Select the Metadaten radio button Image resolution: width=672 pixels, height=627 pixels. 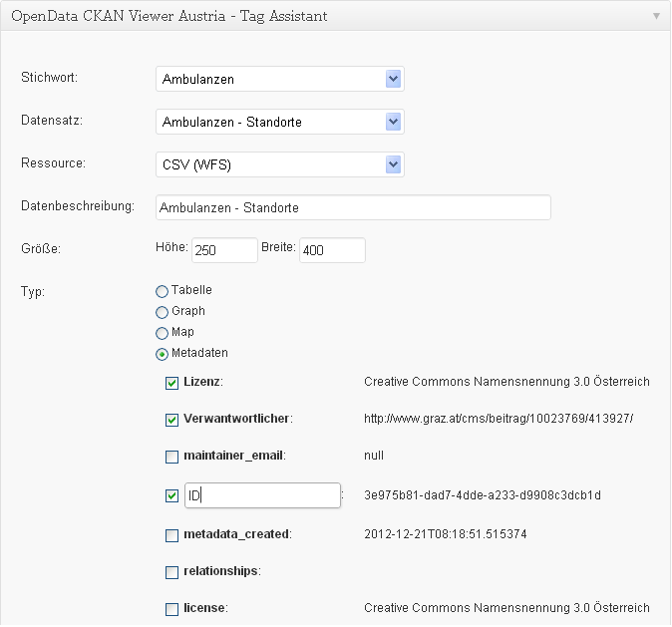pyautogui.click(x=163, y=354)
